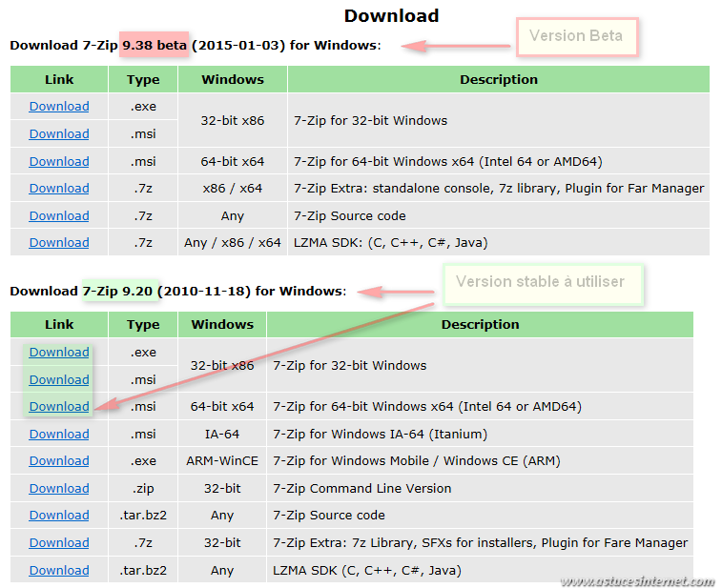Image resolution: width=722 pixels, height=588 pixels.
Task: Click the '7-Zip for 32-bit Windows' beta description
Action: [x=370, y=120]
